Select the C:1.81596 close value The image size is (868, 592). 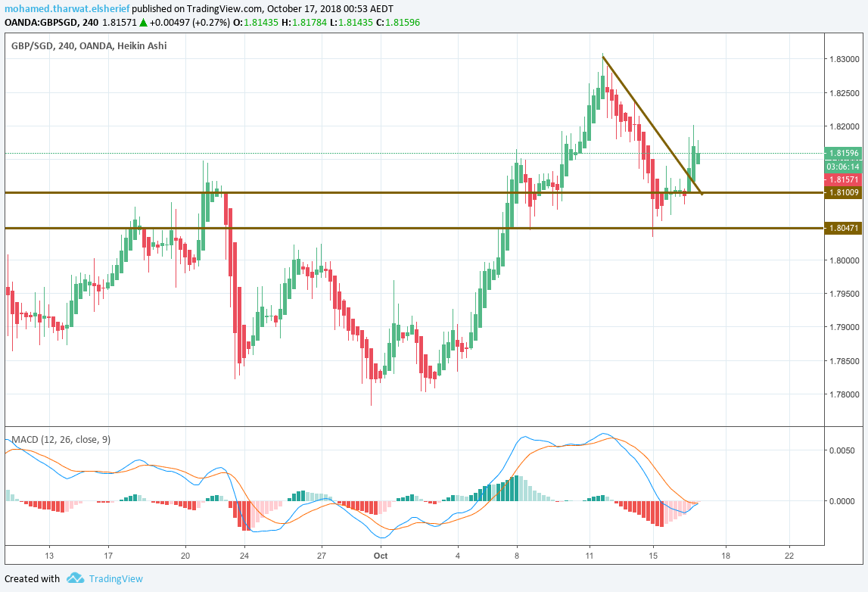pos(398,23)
